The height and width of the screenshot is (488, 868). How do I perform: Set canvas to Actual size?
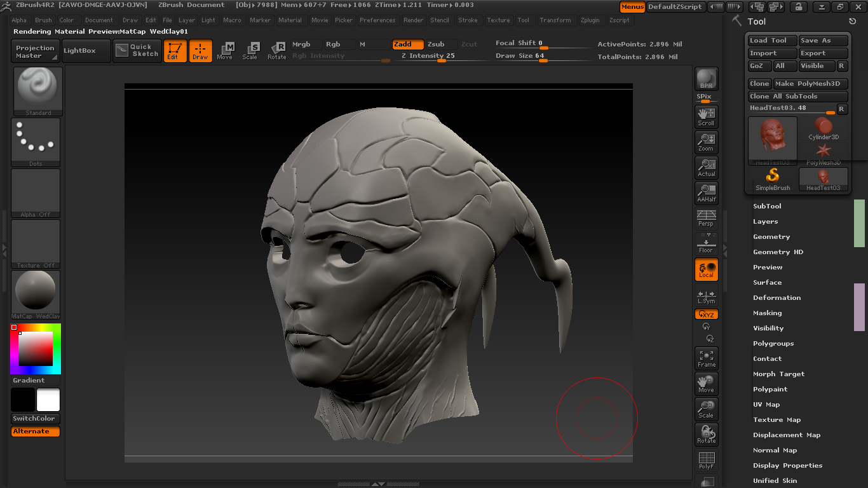pos(706,167)
